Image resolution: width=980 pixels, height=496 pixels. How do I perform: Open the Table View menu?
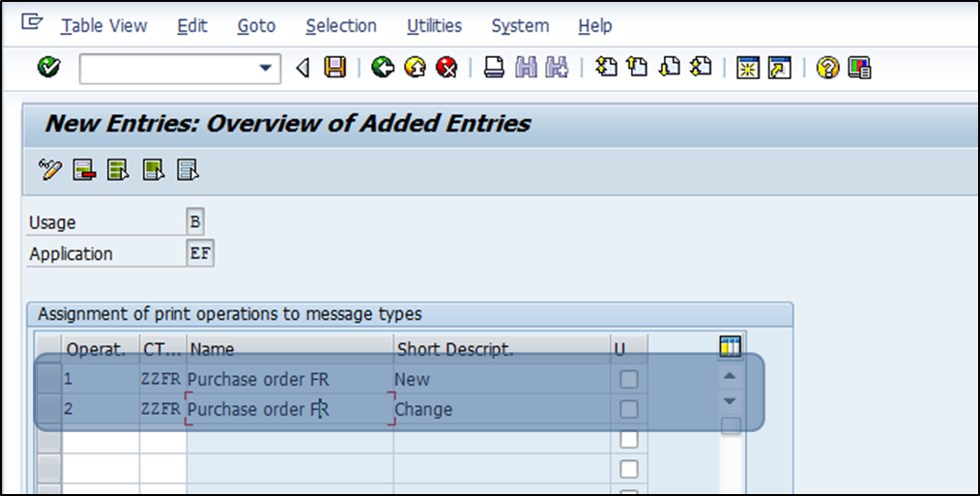[103, 26]
